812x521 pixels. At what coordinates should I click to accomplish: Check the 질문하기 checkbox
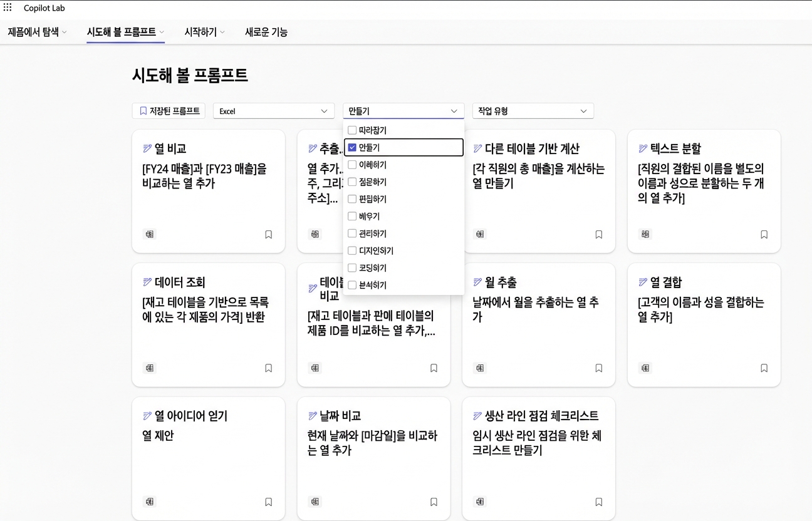[x=352, y=182]
